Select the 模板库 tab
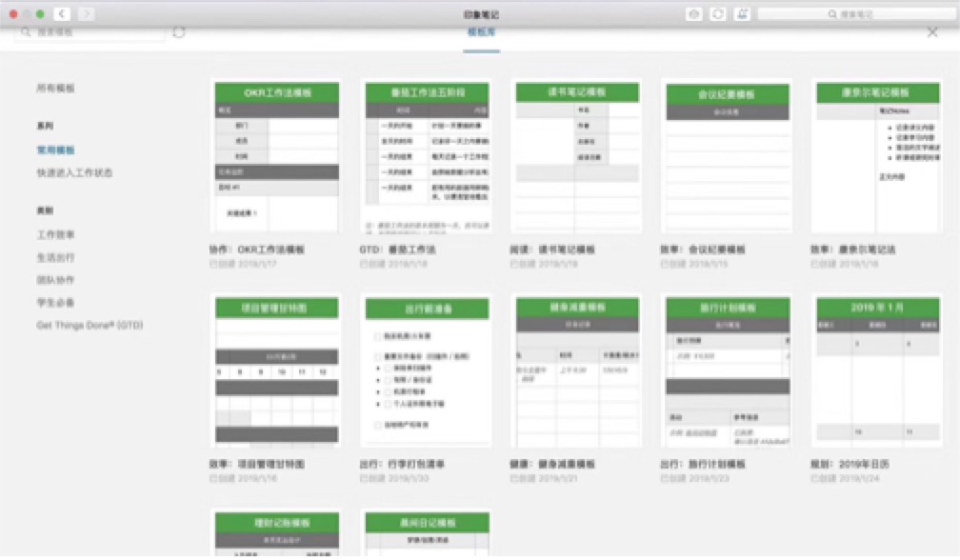960x560 pixels. [481, 32]
